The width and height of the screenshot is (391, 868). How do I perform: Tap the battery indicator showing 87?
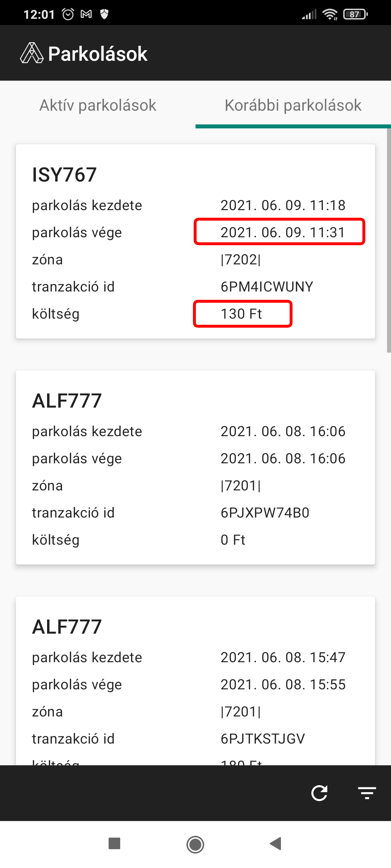point(355,14)
